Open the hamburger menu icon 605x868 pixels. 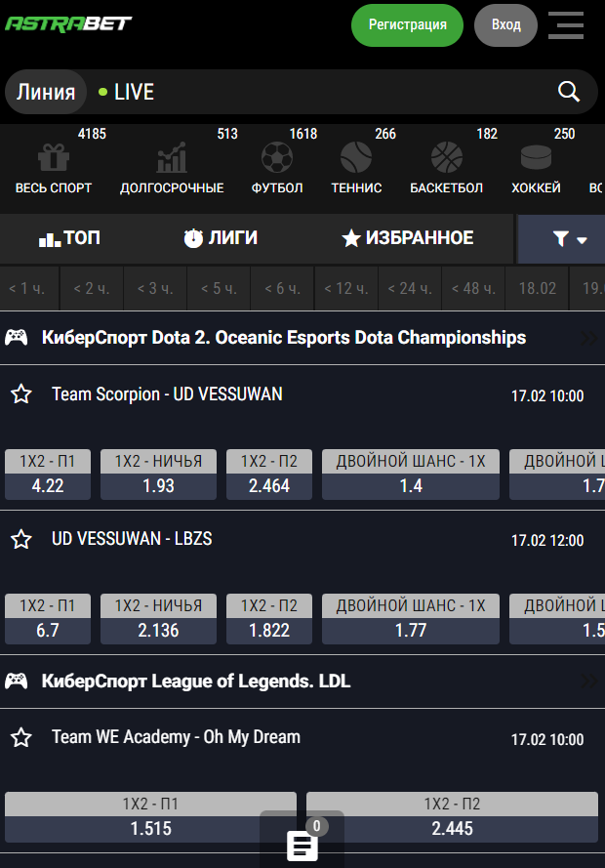point(566,25)
